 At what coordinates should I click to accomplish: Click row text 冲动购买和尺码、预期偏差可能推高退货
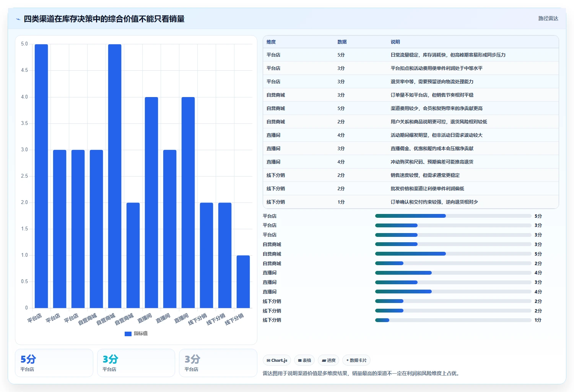(432, 162)
